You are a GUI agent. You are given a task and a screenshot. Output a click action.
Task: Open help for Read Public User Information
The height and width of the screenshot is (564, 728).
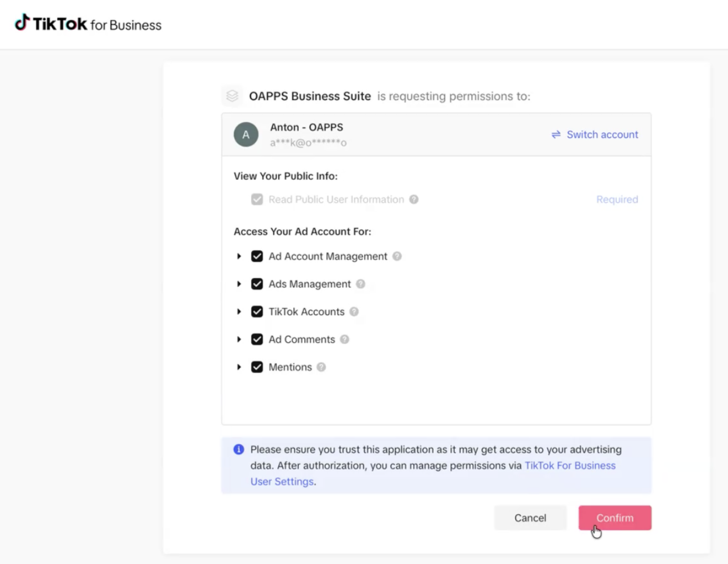point(414,199)
